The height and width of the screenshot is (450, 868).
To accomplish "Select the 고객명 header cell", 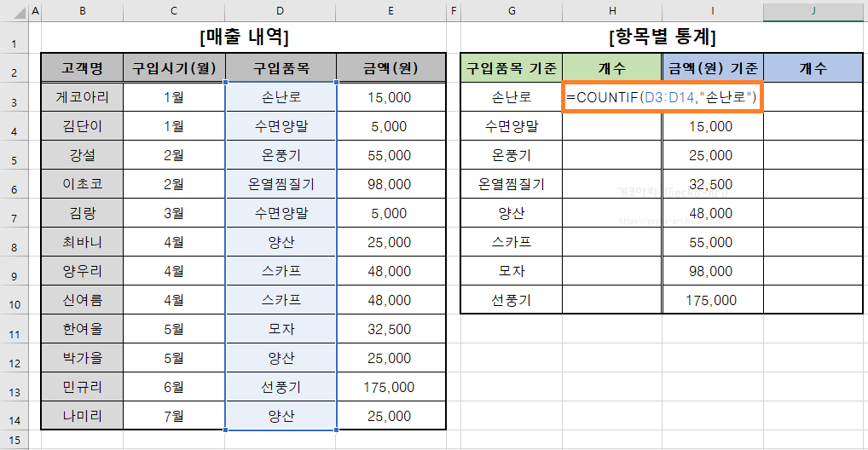I will pos(83,68).
